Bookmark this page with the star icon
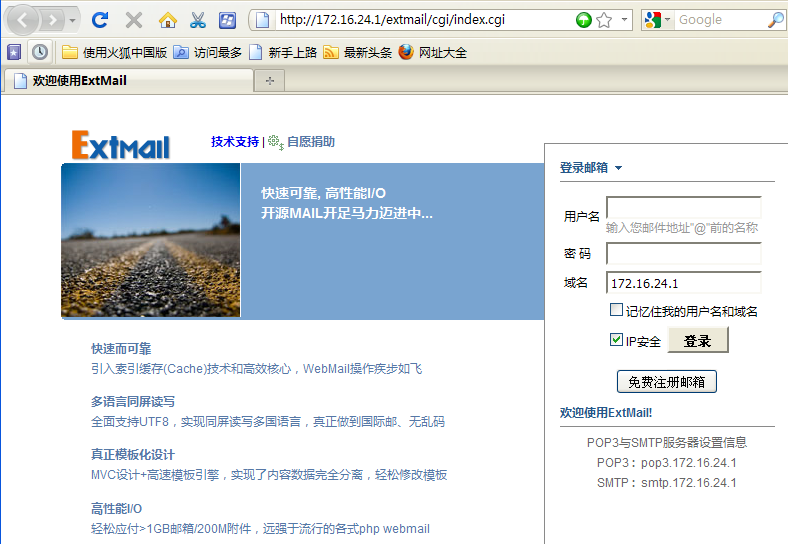Image resolution: width=788 pixels, height=544 pixels. (604, 20)
